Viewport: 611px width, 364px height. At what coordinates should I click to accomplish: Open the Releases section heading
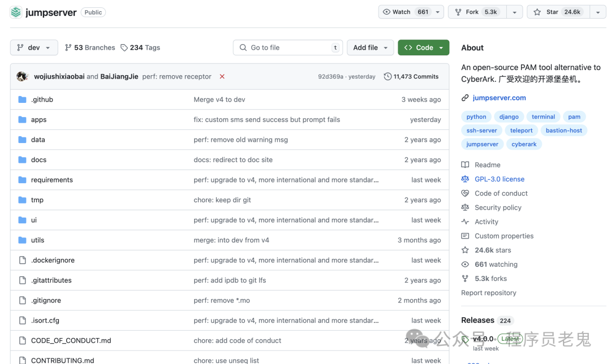click(x=477, y=320)
